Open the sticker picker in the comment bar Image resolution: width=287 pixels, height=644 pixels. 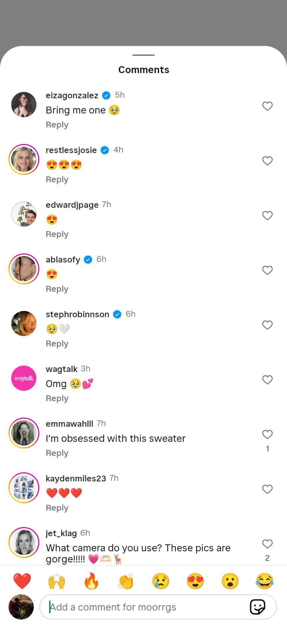[x=257, y=607]
